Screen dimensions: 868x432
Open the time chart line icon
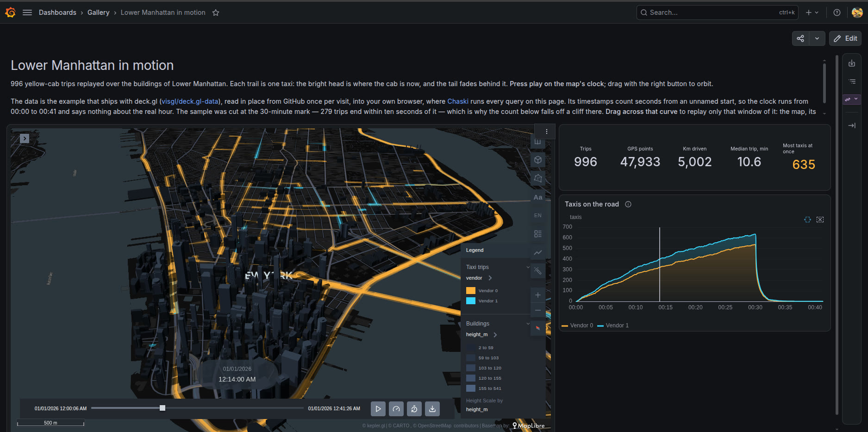(538, 252)
